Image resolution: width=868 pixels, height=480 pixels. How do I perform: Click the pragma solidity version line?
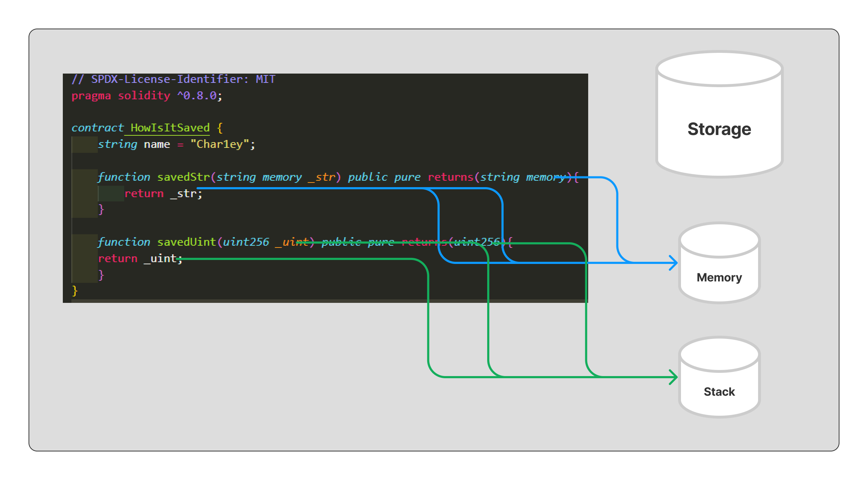147,96
